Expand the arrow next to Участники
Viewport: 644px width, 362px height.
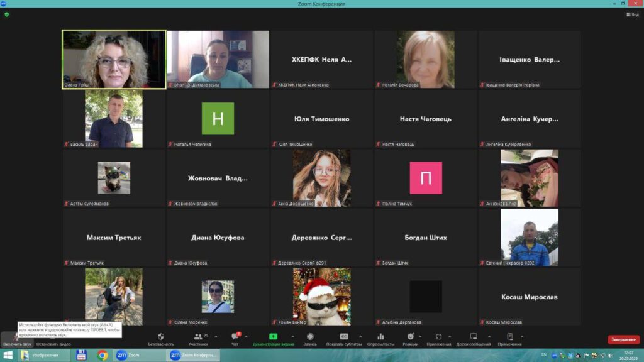tap(216, 337)
